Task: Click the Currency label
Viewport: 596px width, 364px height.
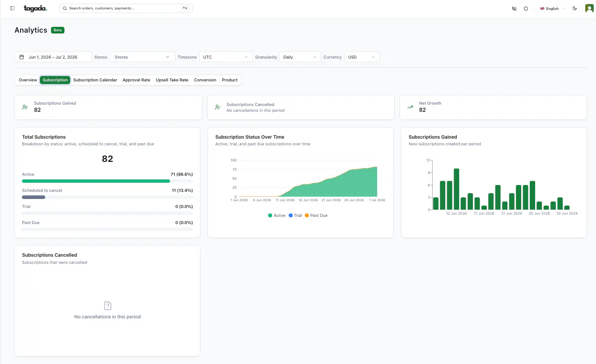Action: coord(332,57)
